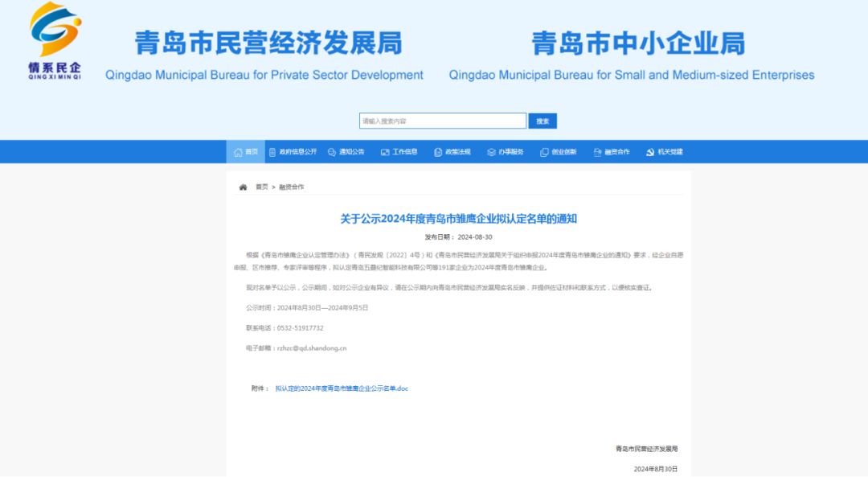This screenshot has height=477, width=868.
Task: Click the 办事服务 layers icon
Action: (491, 152)
